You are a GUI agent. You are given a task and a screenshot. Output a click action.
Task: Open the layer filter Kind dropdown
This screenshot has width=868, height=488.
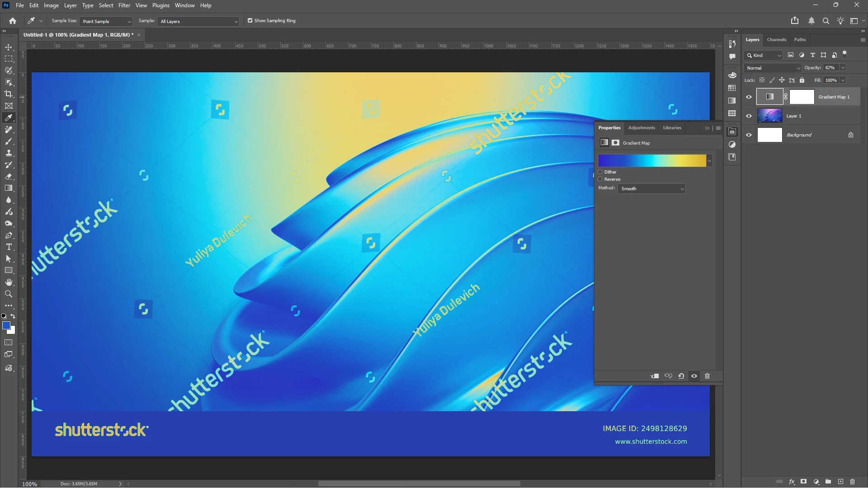pyautogui.click(x=764, y=55)
